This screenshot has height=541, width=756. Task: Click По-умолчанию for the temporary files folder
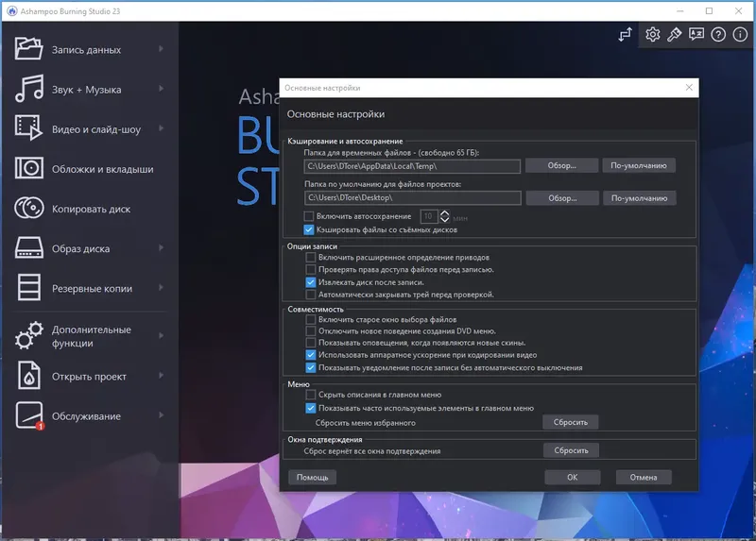pyautogui.click(x=639, y=165)
